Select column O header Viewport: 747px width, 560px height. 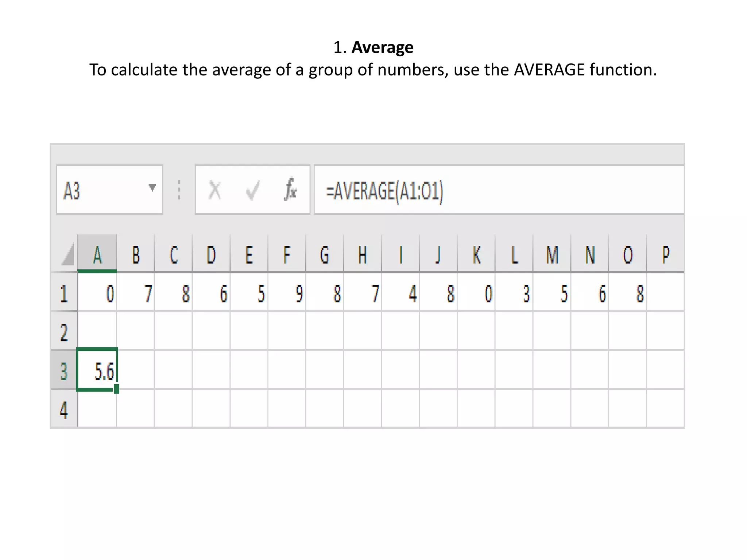tap(627, 254)
